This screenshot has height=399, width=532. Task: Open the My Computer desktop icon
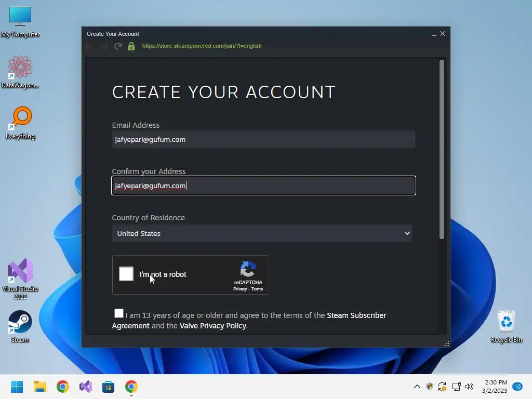pyautogui.click(x=20, y=22)
